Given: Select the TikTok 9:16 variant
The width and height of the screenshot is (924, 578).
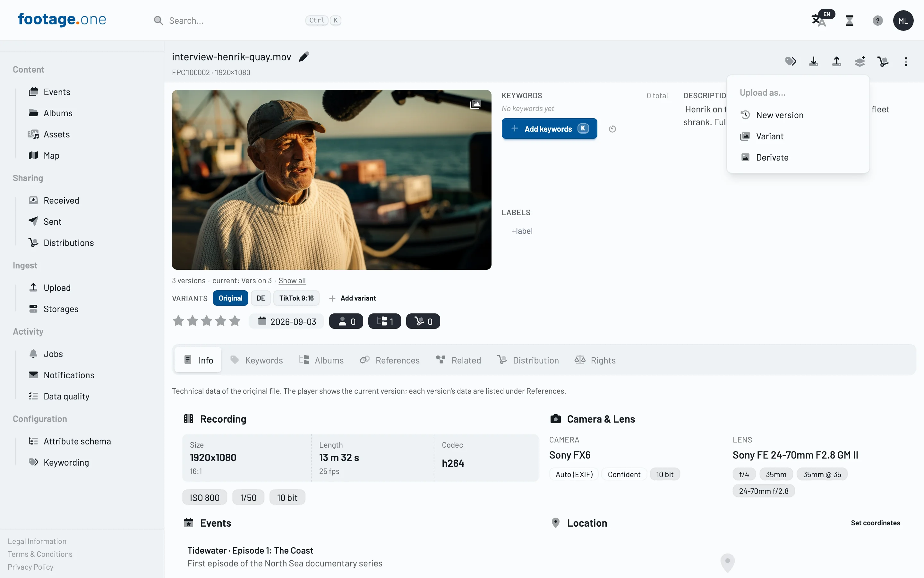Looking at the screenshot, I should pos(296,298).
